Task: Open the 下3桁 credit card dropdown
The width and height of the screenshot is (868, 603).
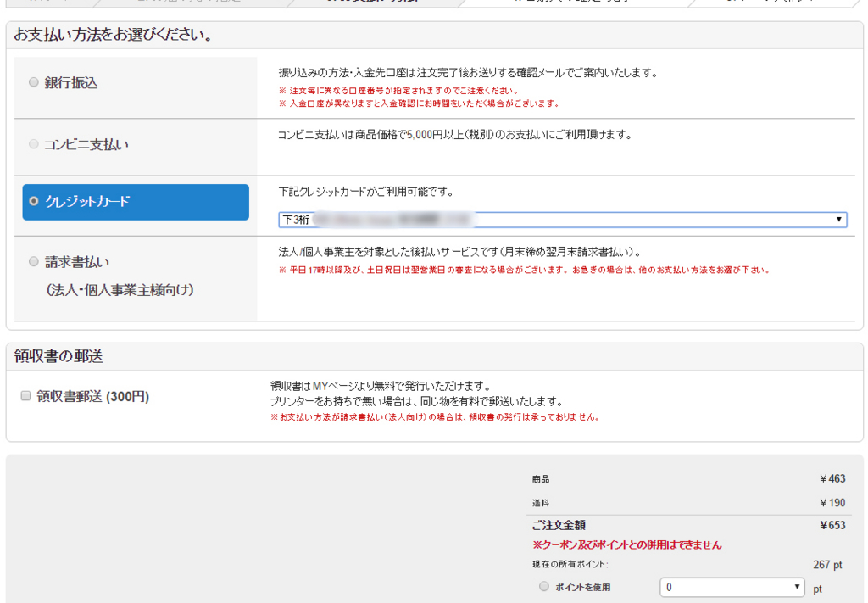Action: (x=563, y=220)
